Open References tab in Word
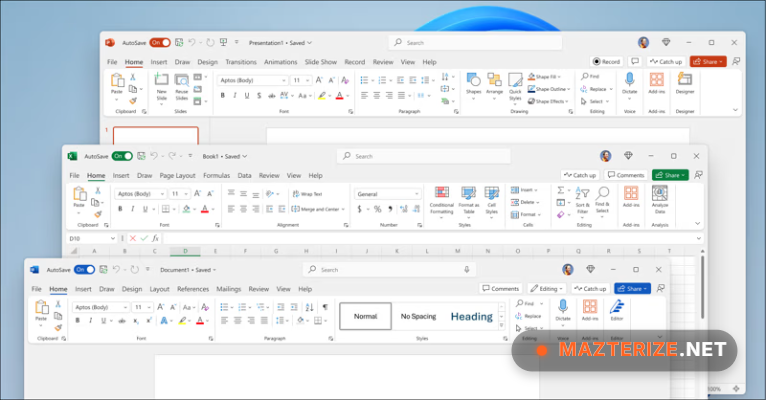 pos(193,289)
